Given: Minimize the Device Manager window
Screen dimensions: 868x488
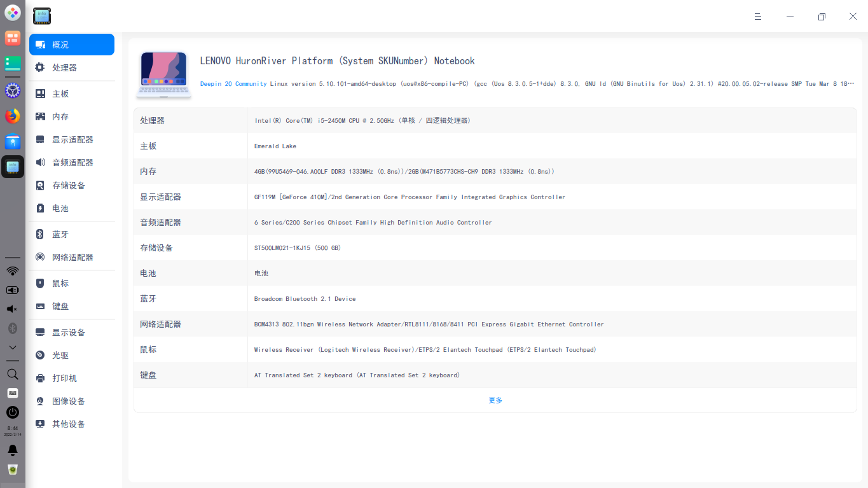Looking at the screenshot, I should click(790, 17).
